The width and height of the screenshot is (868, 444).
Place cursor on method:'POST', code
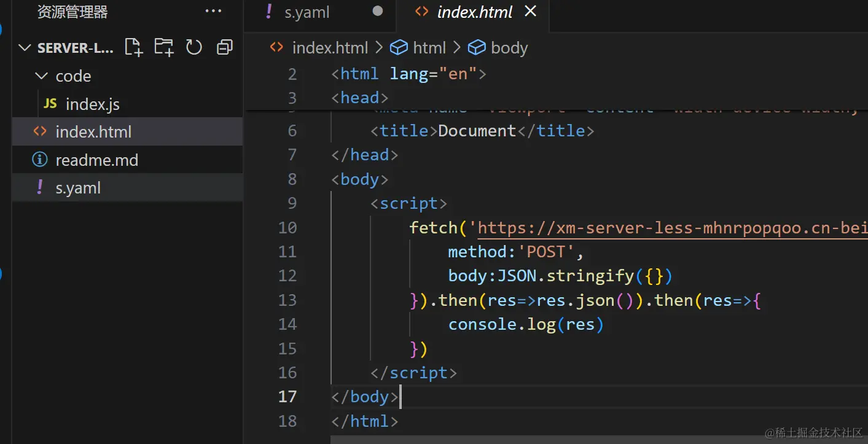(x=516, y=252)
